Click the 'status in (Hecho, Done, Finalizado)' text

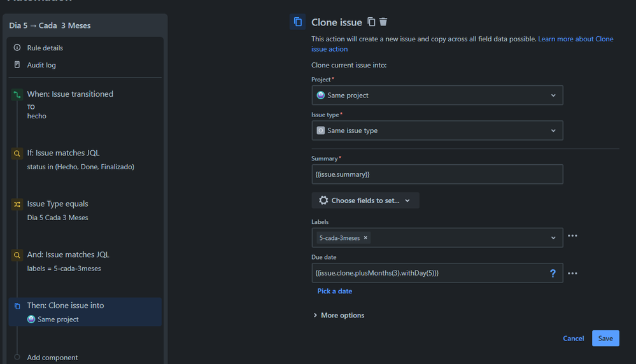[81, 167]
